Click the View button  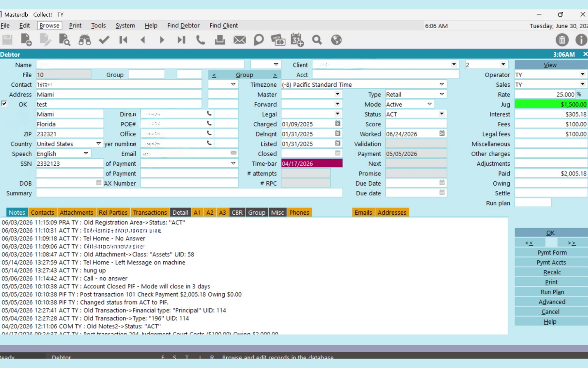click(x=551, y=65)
